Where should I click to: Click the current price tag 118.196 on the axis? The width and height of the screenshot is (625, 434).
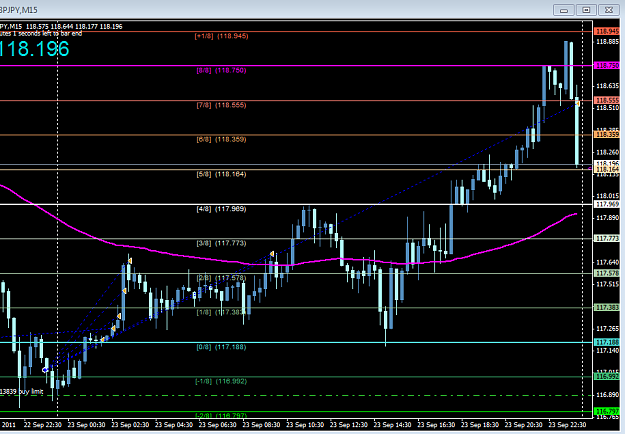pos(607,163)
